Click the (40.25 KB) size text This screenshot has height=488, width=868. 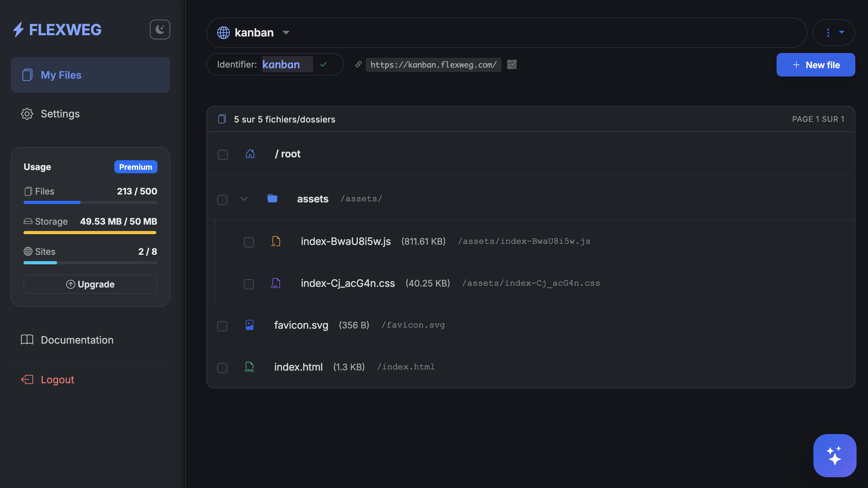click(x=428, y=283)
